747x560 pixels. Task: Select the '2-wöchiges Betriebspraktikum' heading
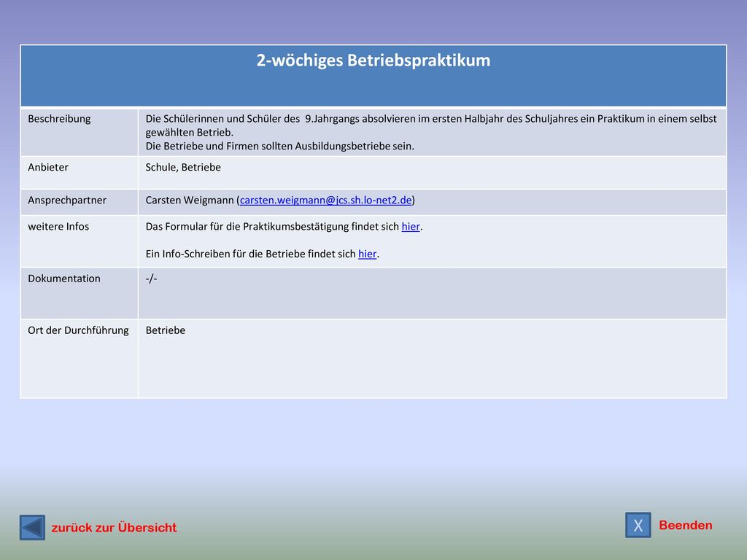click(x=373, y=61)
